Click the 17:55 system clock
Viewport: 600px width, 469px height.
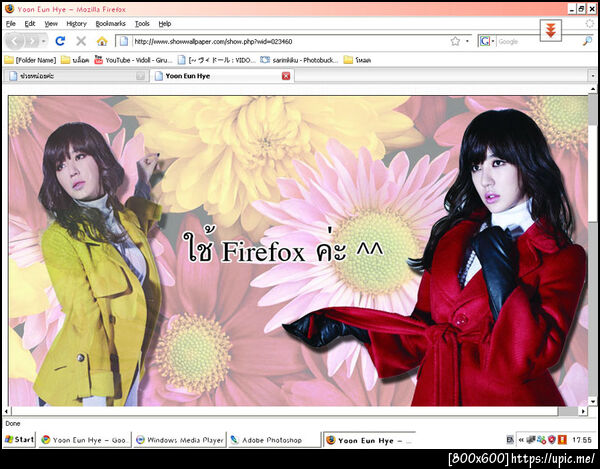pos(582,440)
